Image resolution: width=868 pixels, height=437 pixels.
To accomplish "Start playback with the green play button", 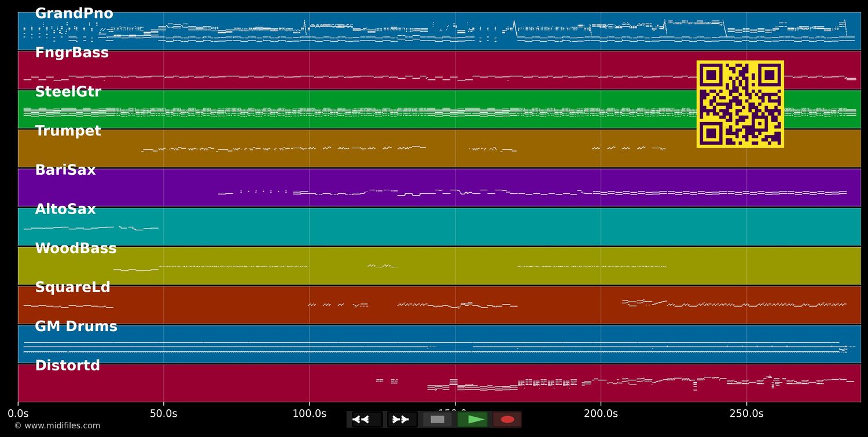I will click(x=473, y=420).
